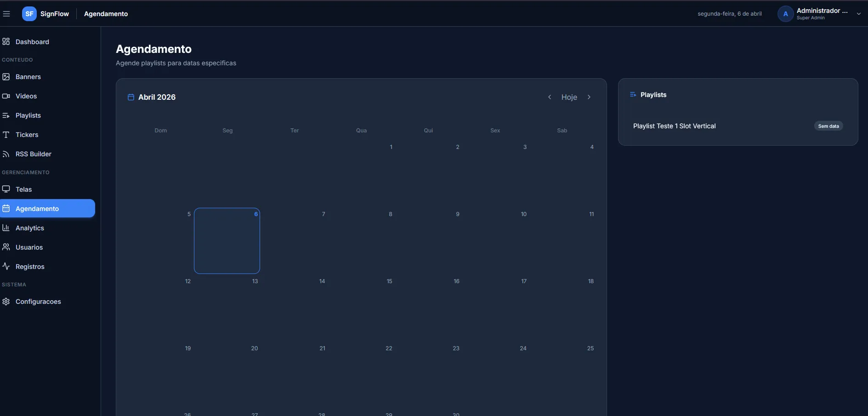Go to previous month with left chevron
This screenshot has width=868, height=416.
[x=550, y=97]
